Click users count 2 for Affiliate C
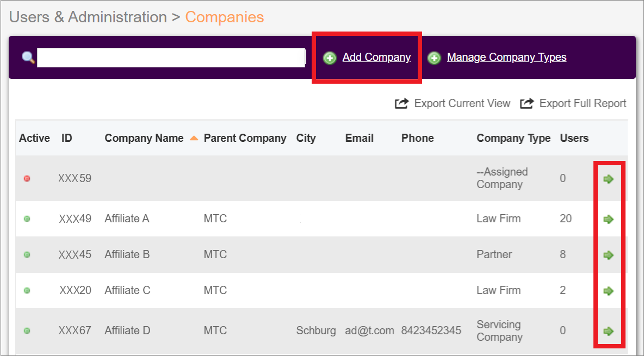The image size is (644, 356). point(562,290)
